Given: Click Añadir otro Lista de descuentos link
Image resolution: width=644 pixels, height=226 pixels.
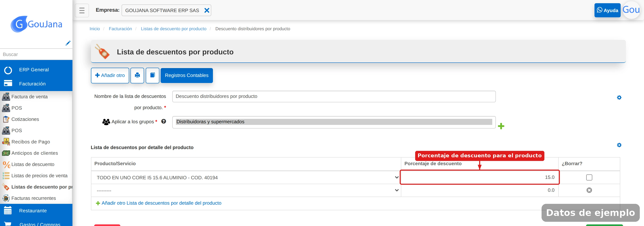Looking at the screenshot, I should (x=161, y=203).
